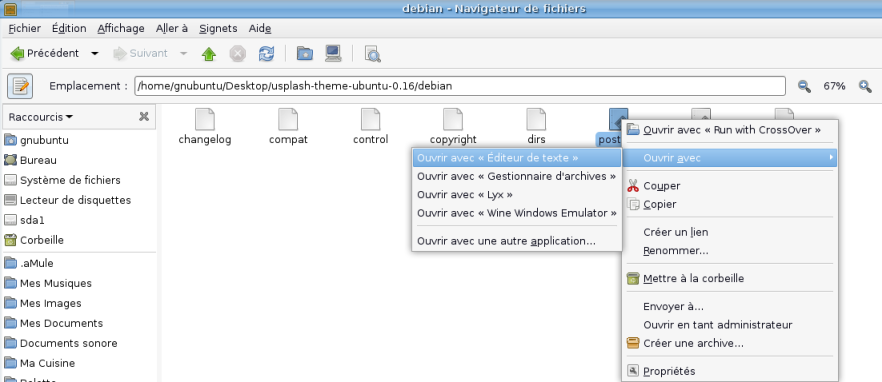Screen dimensions: 882x382
Task: Choose Ouvrir avec « Wine Windows Emulator »
Action: click(x=517, y=213)
